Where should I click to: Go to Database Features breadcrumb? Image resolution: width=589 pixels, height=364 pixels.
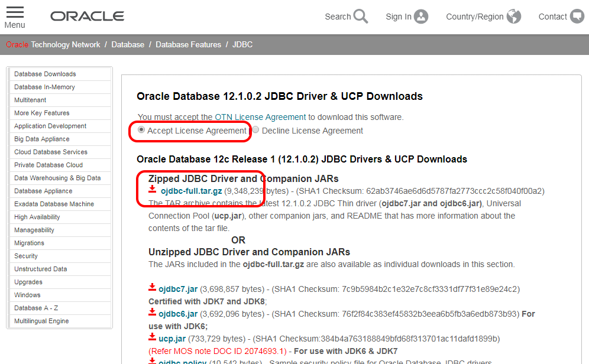click(x=188, y=45)
